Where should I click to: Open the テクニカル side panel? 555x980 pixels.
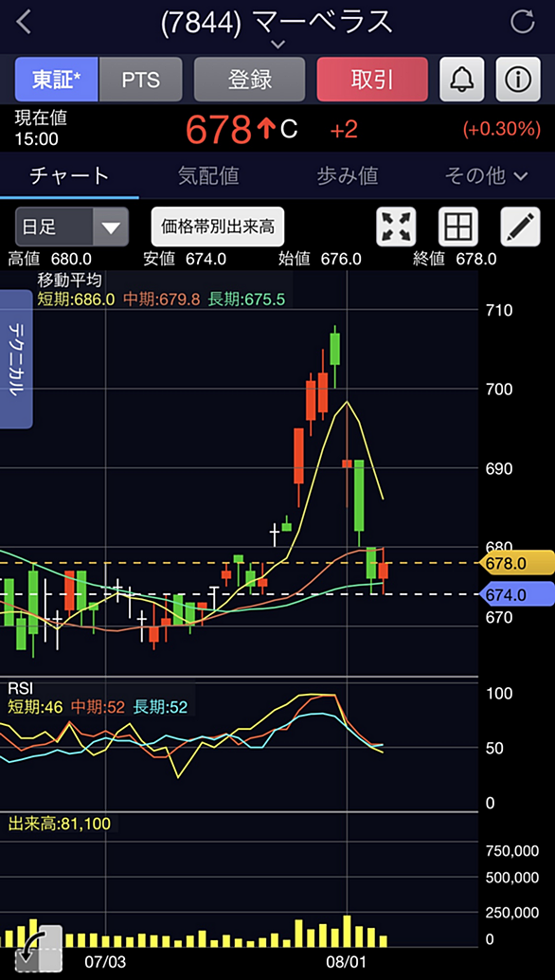(x=16, y=359)
